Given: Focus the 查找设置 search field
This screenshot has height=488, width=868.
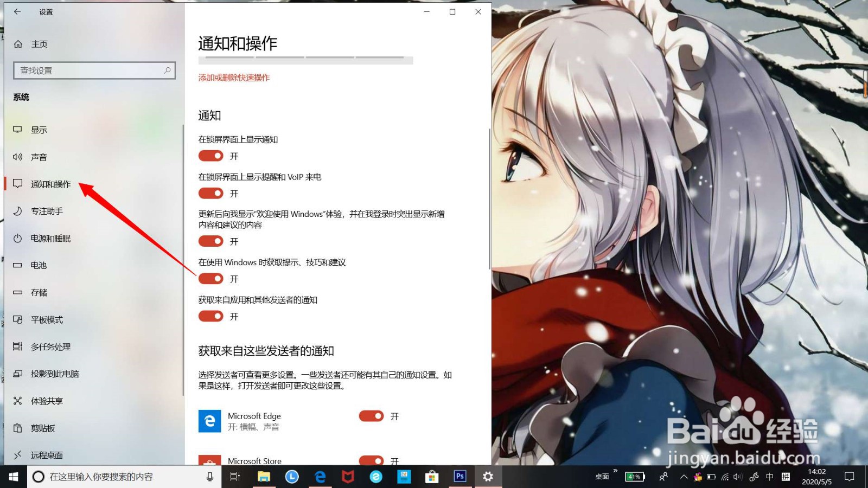Looking at the screenshot, I should (94, 70).
